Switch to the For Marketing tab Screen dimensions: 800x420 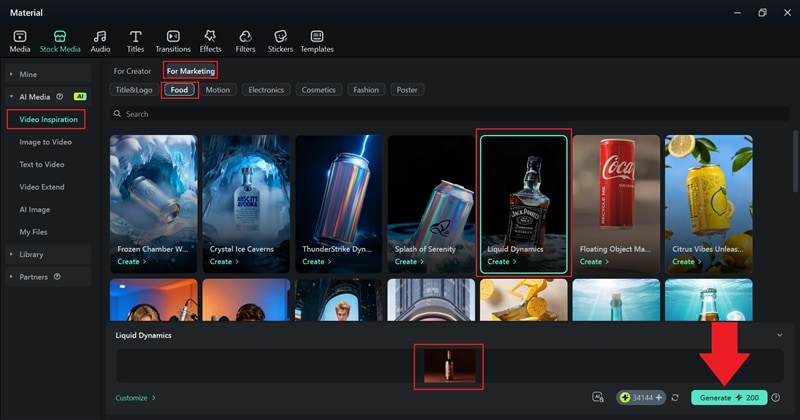191,71
